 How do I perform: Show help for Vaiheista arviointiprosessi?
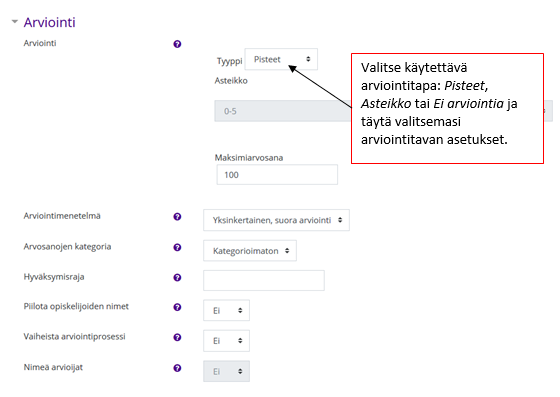pyautogui.click(x=177, y=337)
